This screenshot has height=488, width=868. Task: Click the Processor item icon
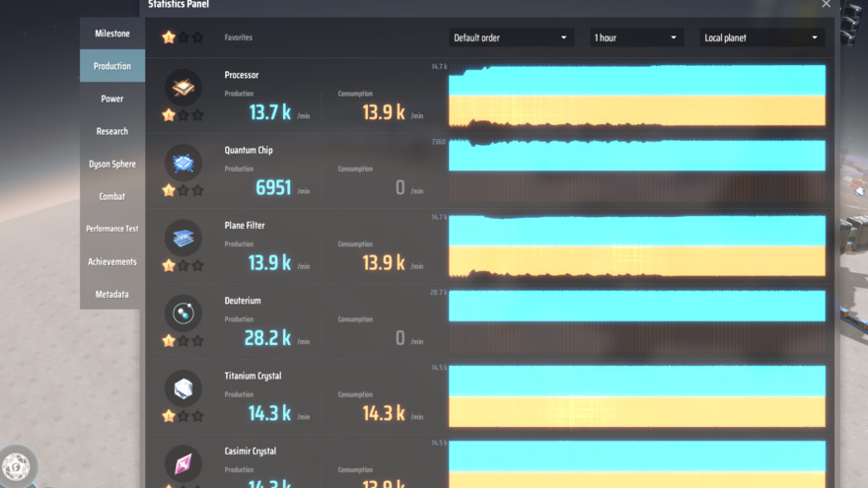tap(183, 88)
